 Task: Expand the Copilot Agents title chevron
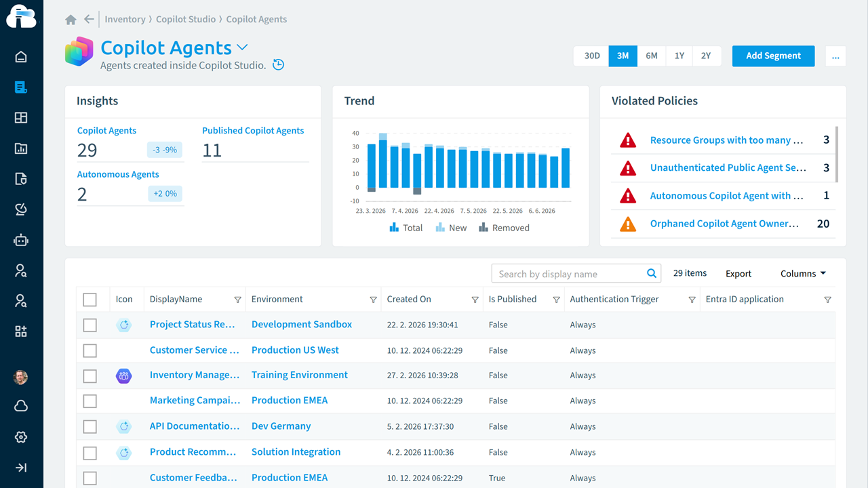point(242,47)
